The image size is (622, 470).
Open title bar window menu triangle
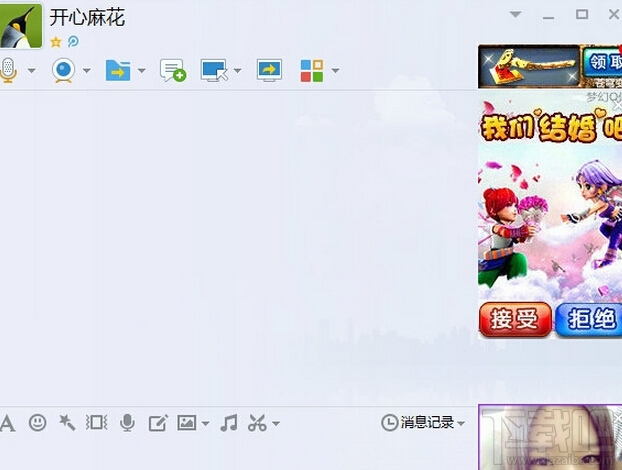(515, 15)
